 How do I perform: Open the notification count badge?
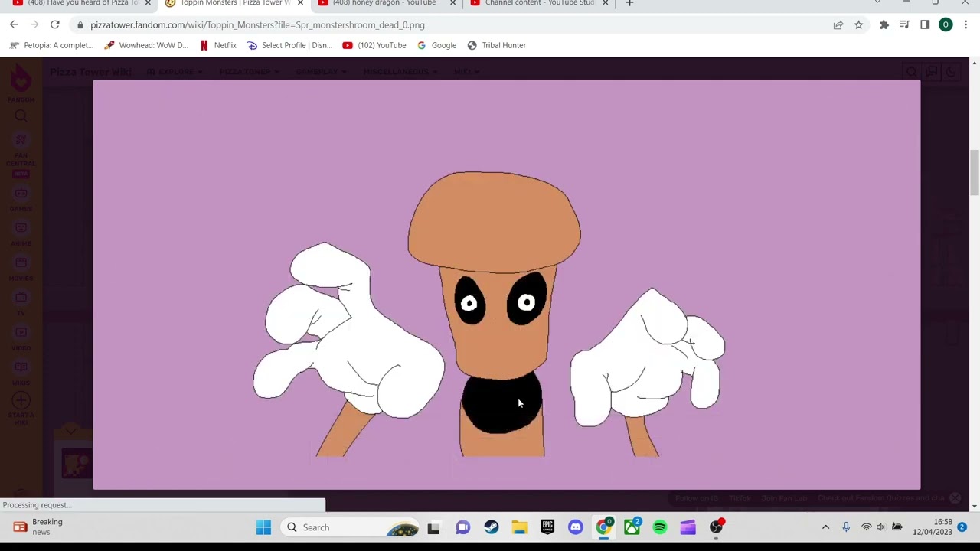point(962,527)
